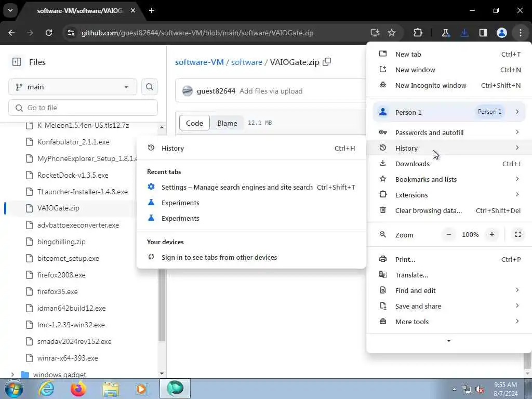Choose Clear browsing data
The image size is (532, 399).
[449, 210]
